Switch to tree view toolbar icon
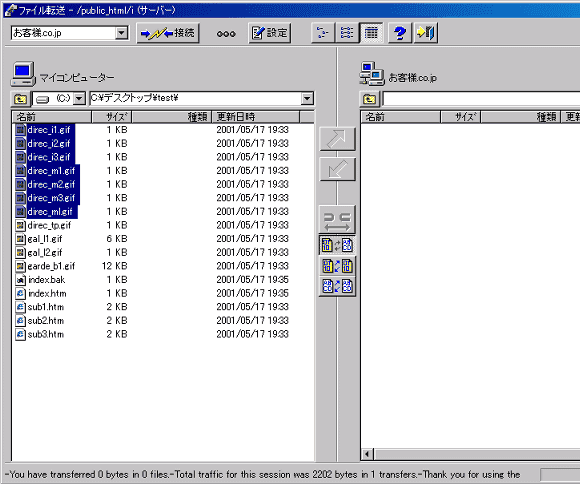Image resolution: width=580 pixels, height=484 pixels. coord(323,33)
